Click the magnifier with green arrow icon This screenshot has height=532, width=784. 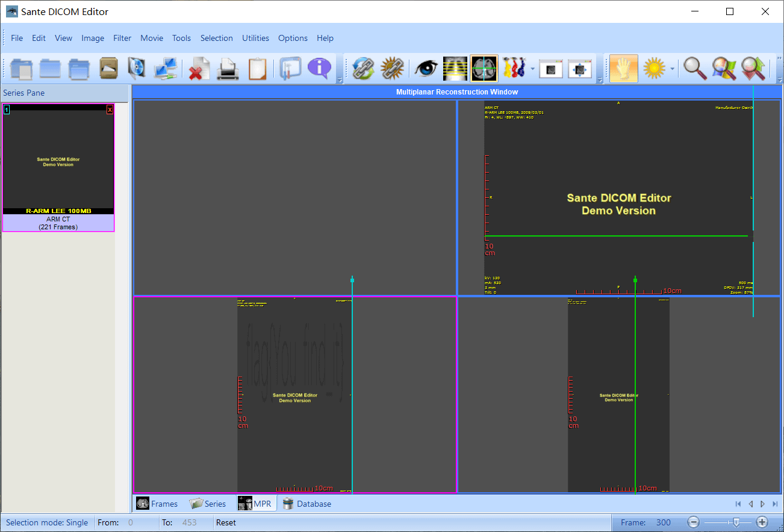(753, 69)
